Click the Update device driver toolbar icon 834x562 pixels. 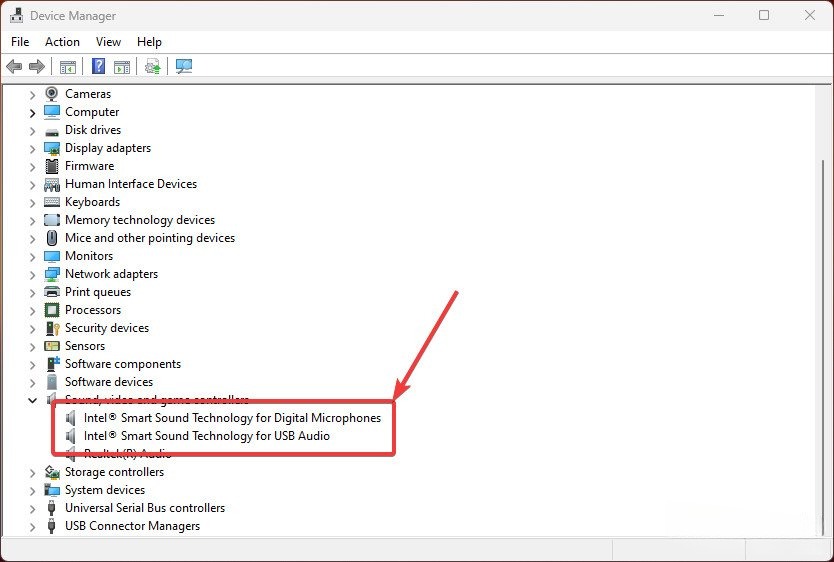pyautogui.click(x=152, y=67)
